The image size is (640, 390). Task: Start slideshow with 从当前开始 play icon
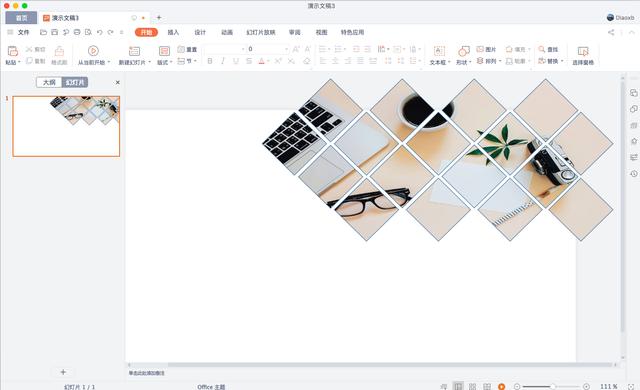click(x=93, y=51)
